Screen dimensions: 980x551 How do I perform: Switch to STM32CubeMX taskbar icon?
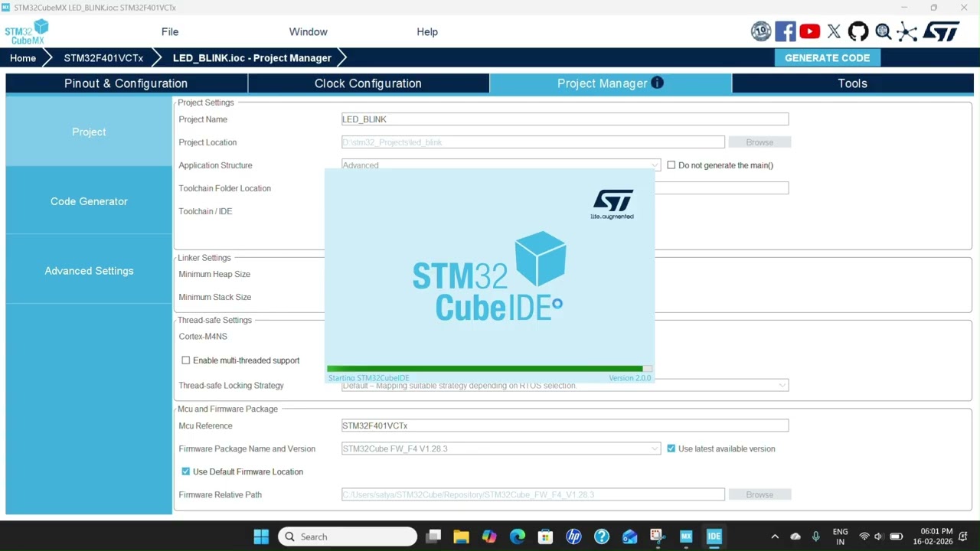[686, 536]
